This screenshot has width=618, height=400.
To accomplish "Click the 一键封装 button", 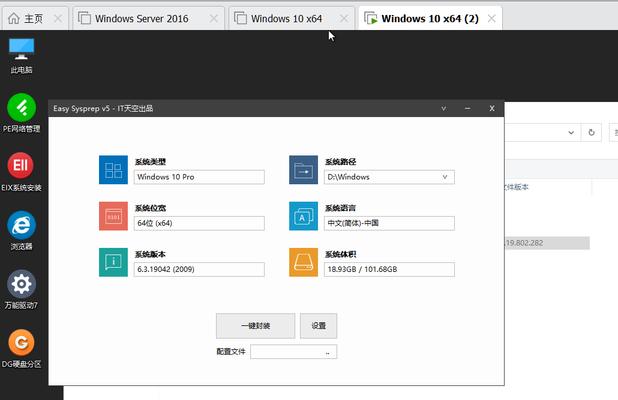I will pos(255,326).
